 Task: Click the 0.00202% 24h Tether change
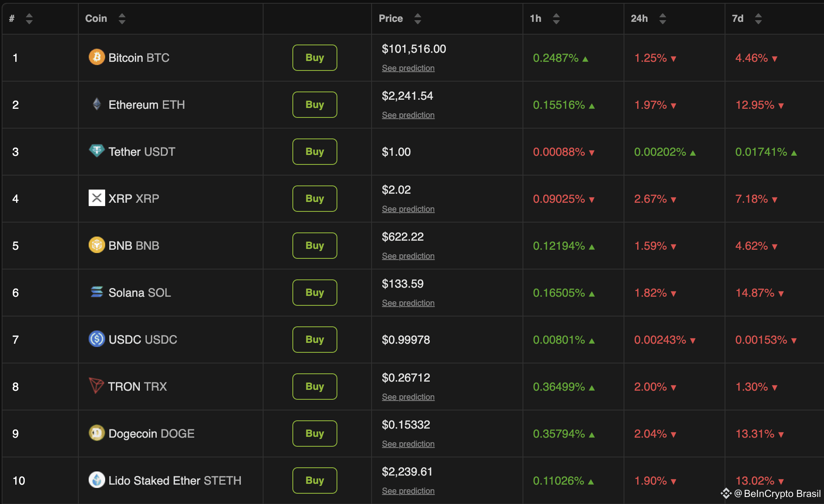(x=665, y=152)
